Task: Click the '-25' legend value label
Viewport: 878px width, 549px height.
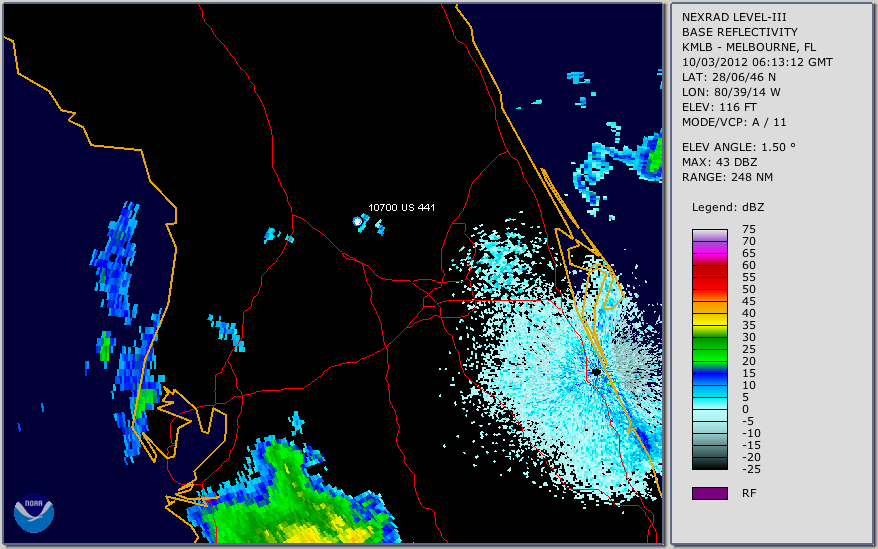Action: coord(751,469)
